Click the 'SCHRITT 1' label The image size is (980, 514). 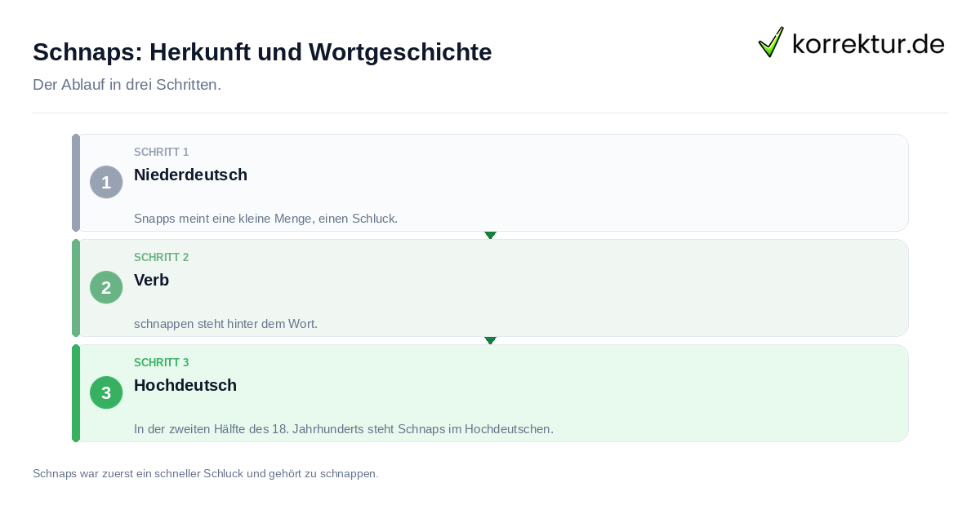tap(162, 152)
